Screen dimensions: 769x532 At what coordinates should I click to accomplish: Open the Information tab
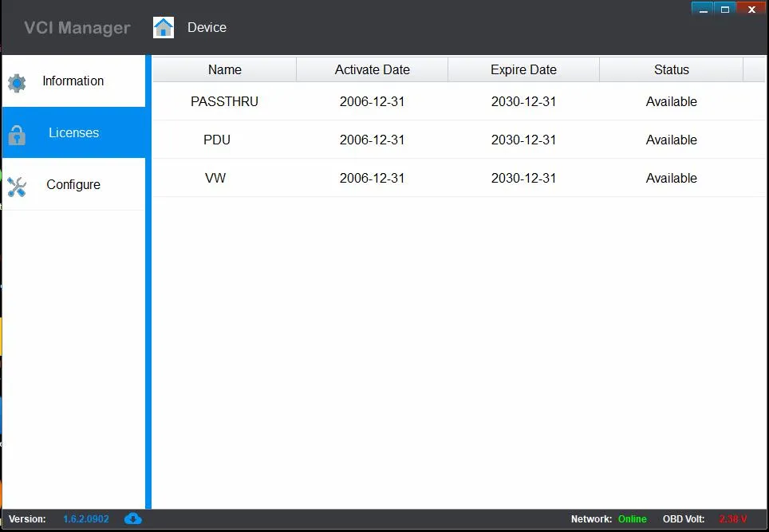coord(73,81)
